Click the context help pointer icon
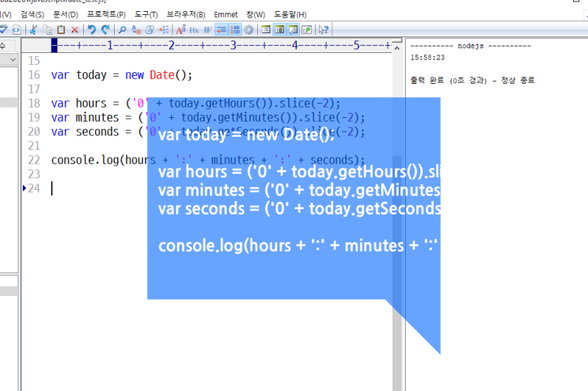The height and width of the screenshot is (391, 588). coord(323,29)
